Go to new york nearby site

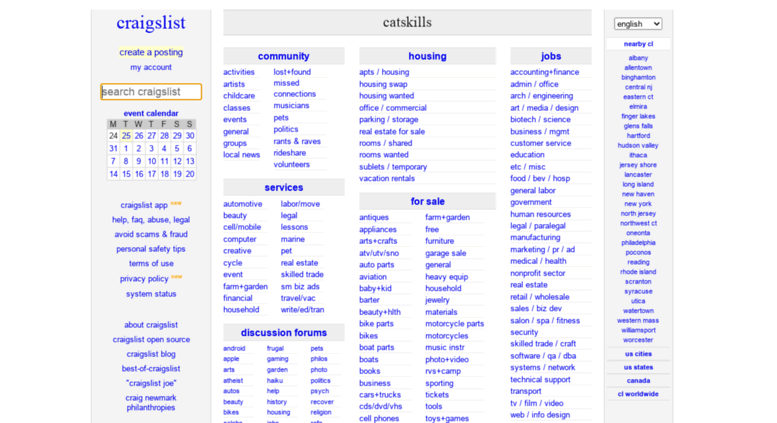638,204
